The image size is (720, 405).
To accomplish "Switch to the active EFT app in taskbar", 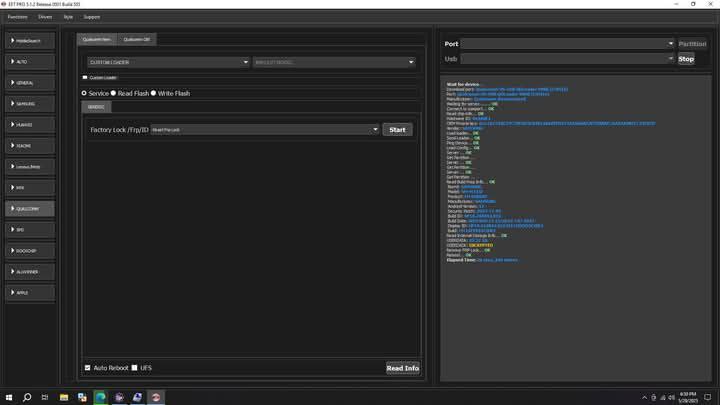I will click(156, 397).
